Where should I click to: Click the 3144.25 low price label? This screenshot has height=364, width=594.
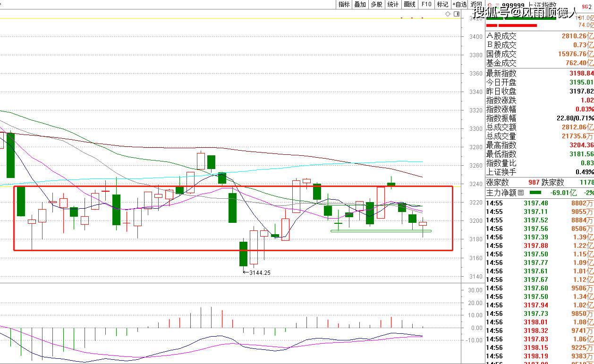[x=260, y=272]
